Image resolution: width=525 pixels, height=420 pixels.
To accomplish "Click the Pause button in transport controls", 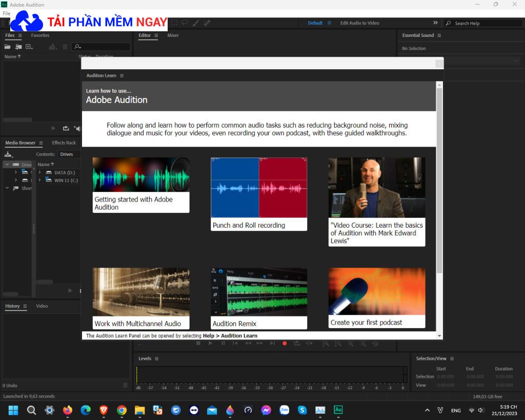I will pos(223,343).
